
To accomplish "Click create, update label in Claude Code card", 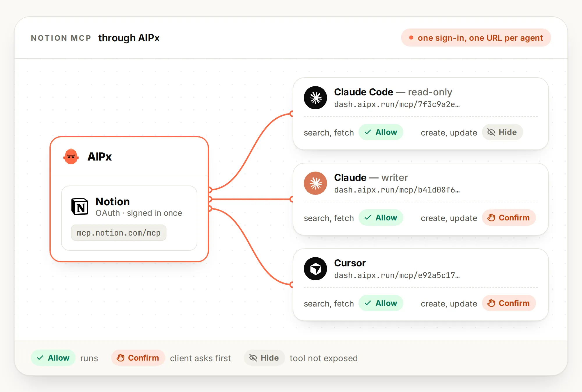I will tap(449, 133).
